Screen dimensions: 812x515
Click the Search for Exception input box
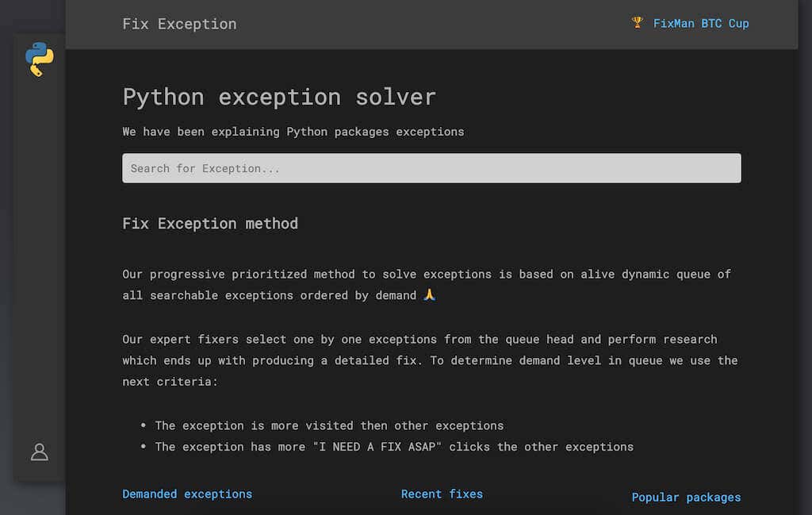pos(431,167)
